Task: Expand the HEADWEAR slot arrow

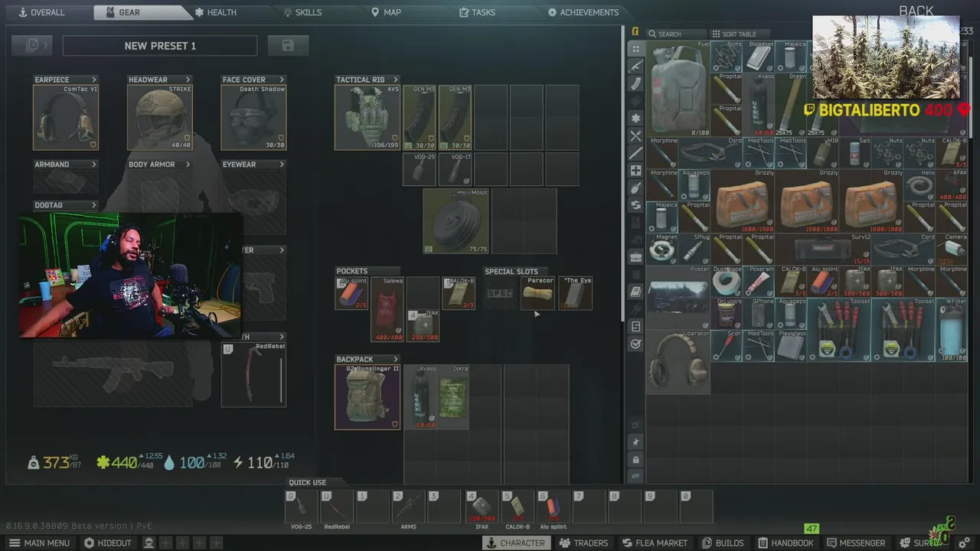Action: click(x=188, y=80)
